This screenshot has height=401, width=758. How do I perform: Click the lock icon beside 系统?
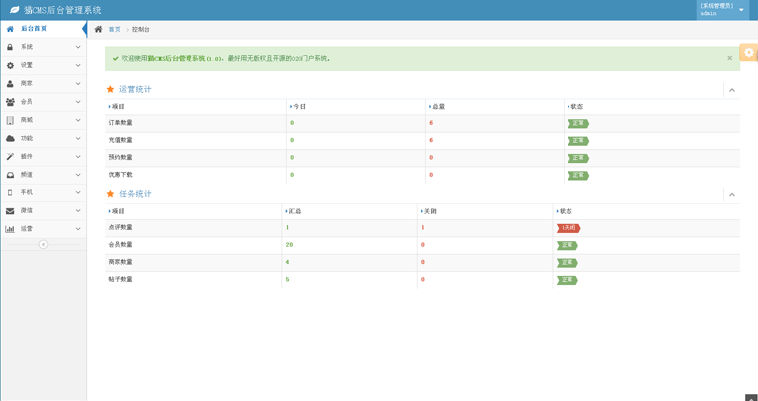click(10, 47)
